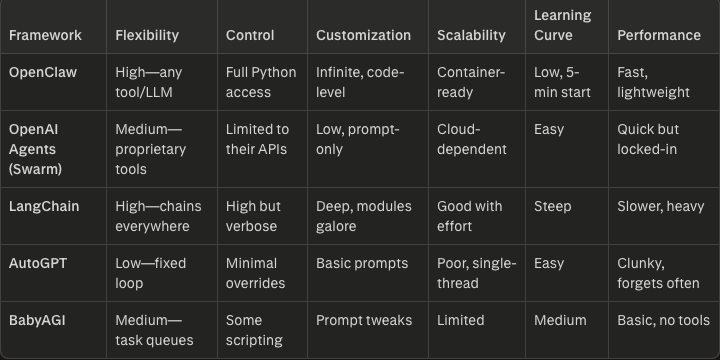Viewport: 720px width, 360px height.
Task: Click the 'Prompt tweaks' customization cell
Action: pyautogui.click(x=364, y=321)
